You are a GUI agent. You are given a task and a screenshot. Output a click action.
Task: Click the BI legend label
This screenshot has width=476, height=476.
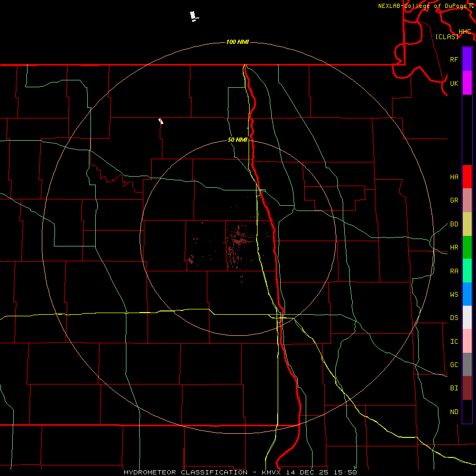454,388
